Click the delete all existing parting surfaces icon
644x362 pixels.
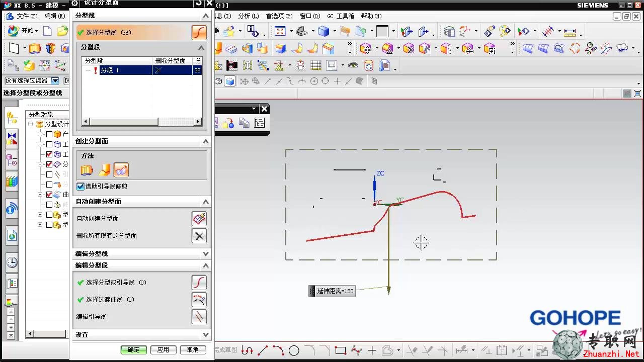199,236
